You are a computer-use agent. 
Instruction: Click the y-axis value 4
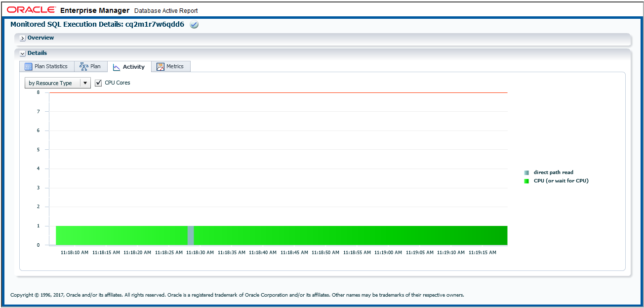click(x=38, y=169)
